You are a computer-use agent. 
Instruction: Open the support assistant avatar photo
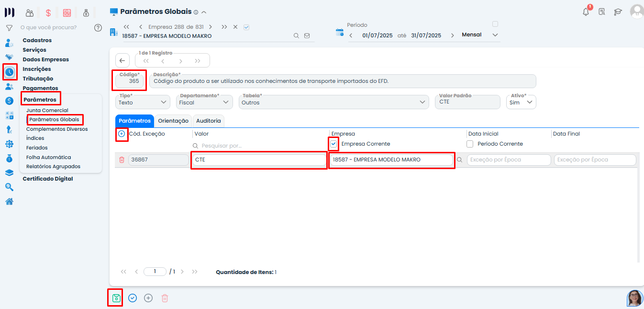(635, 298)
